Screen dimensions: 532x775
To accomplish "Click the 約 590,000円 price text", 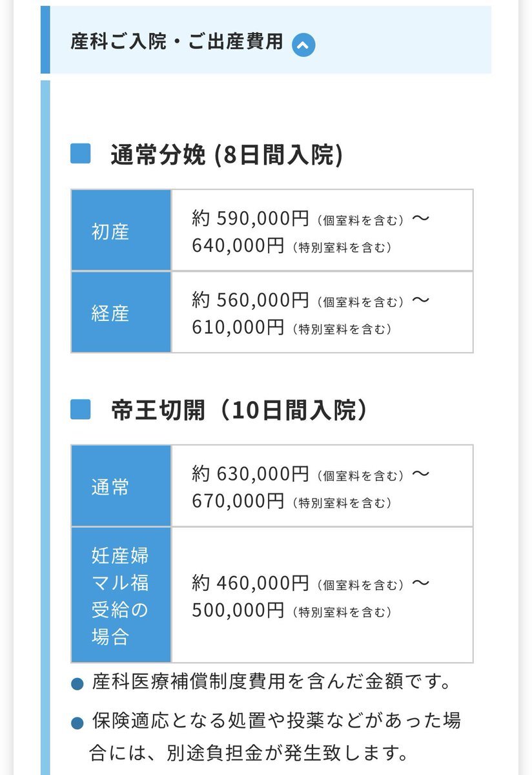I will [x=251, y=218].
